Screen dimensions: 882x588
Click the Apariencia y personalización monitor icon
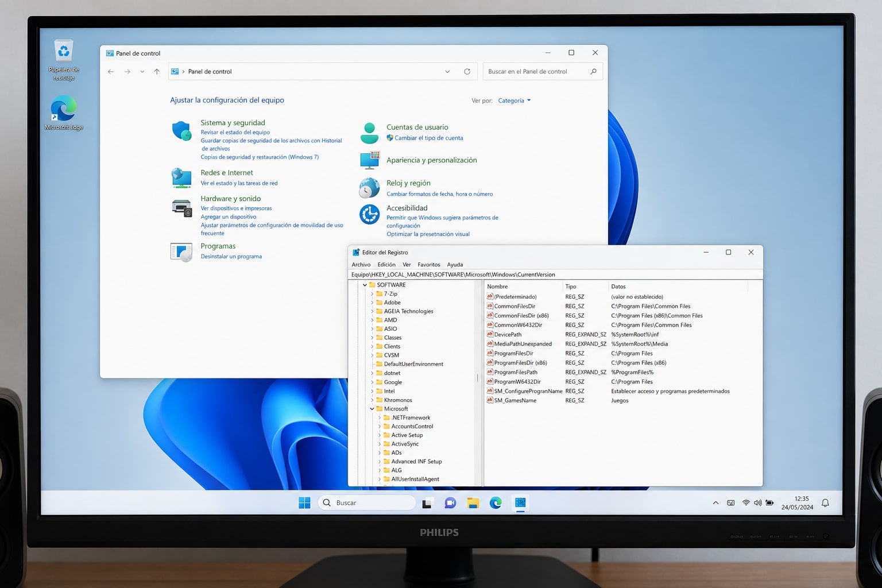pos(369,160)
